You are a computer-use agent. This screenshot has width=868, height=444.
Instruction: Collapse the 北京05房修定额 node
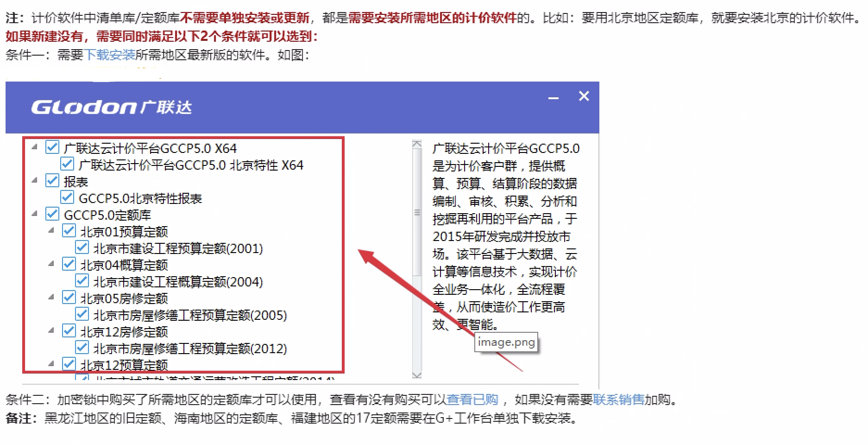click(51, 297)
